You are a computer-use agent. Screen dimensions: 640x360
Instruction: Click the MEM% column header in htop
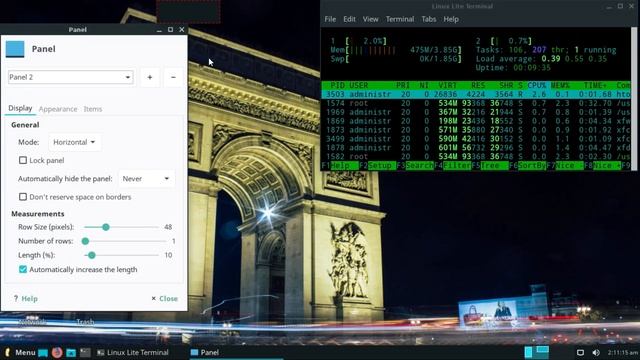[560, 85]
